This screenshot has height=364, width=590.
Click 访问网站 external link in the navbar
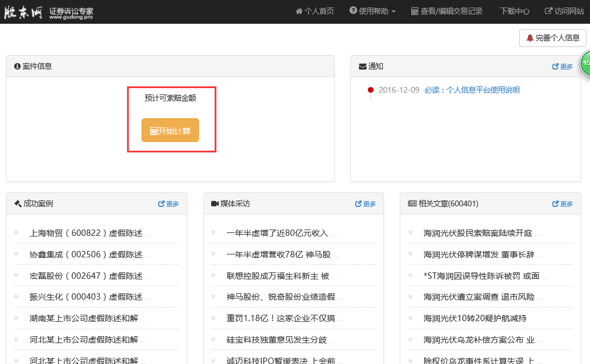pos(564,11)
